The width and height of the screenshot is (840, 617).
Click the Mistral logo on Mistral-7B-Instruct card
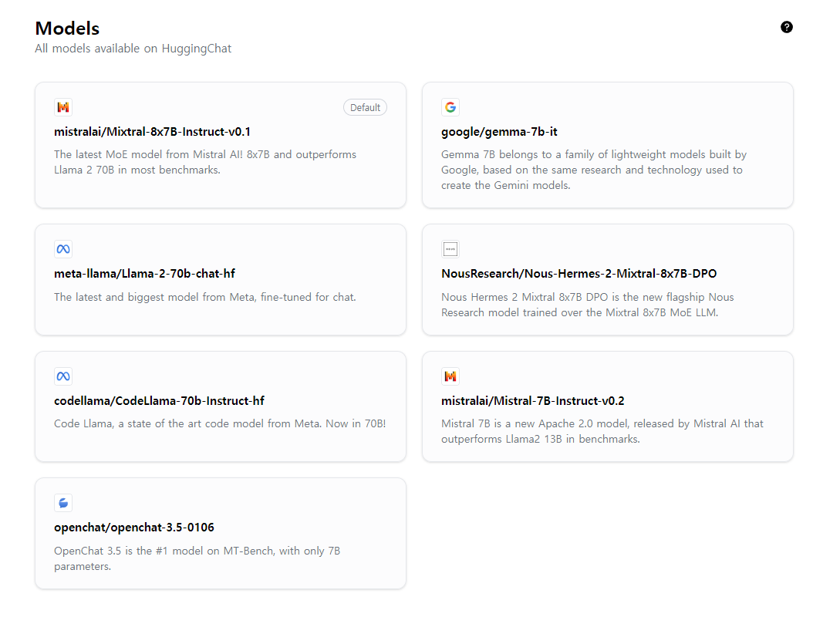(450, 376)
